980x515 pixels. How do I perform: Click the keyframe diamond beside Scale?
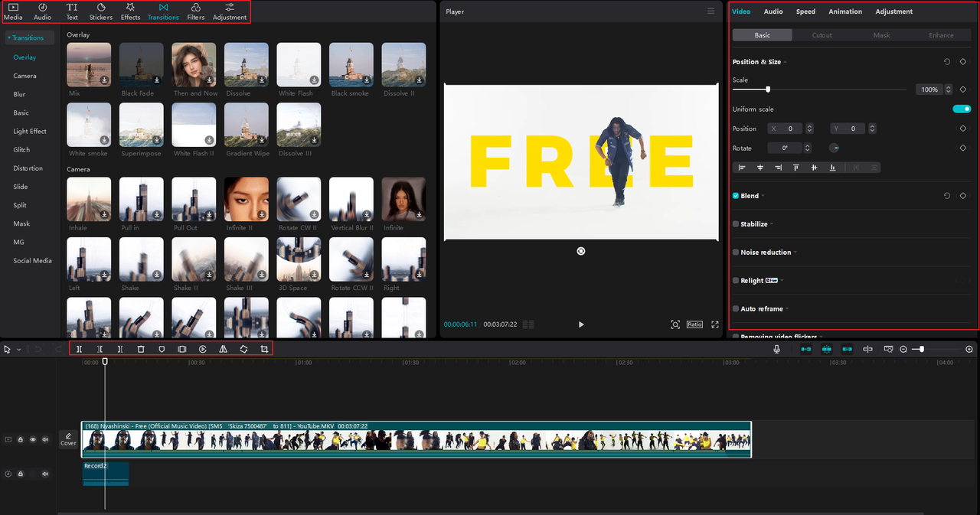click(963, 90)
